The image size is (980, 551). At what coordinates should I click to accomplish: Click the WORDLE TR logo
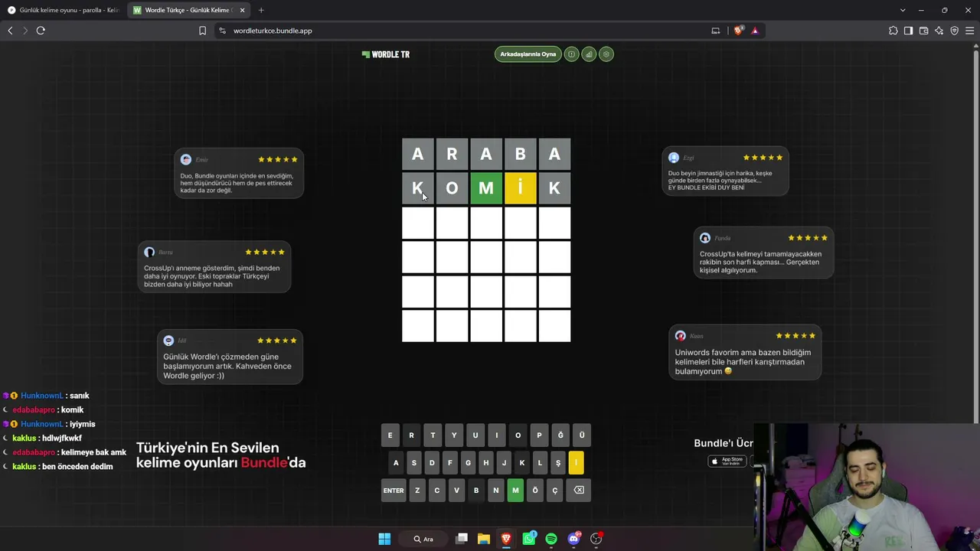tap(386, 54)
